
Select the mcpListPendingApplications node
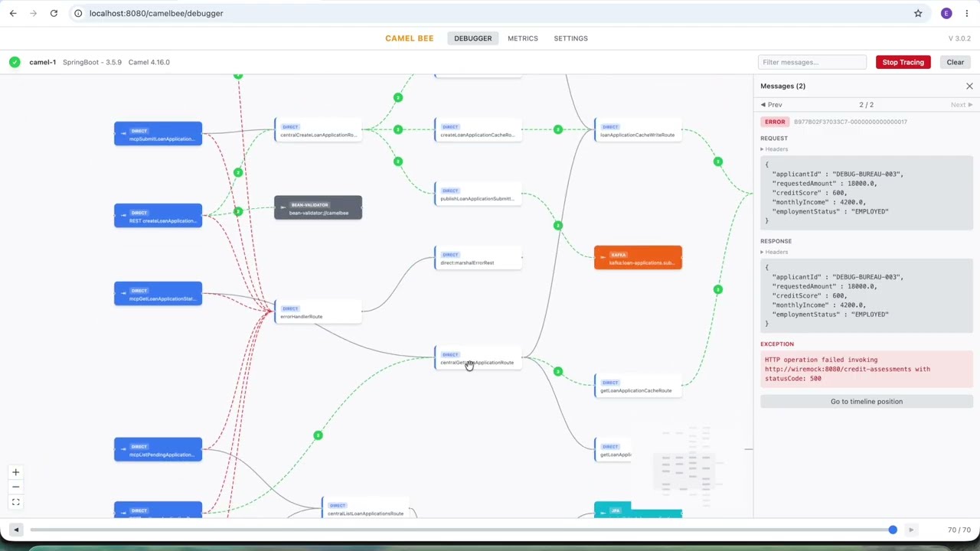click(158, 450)
